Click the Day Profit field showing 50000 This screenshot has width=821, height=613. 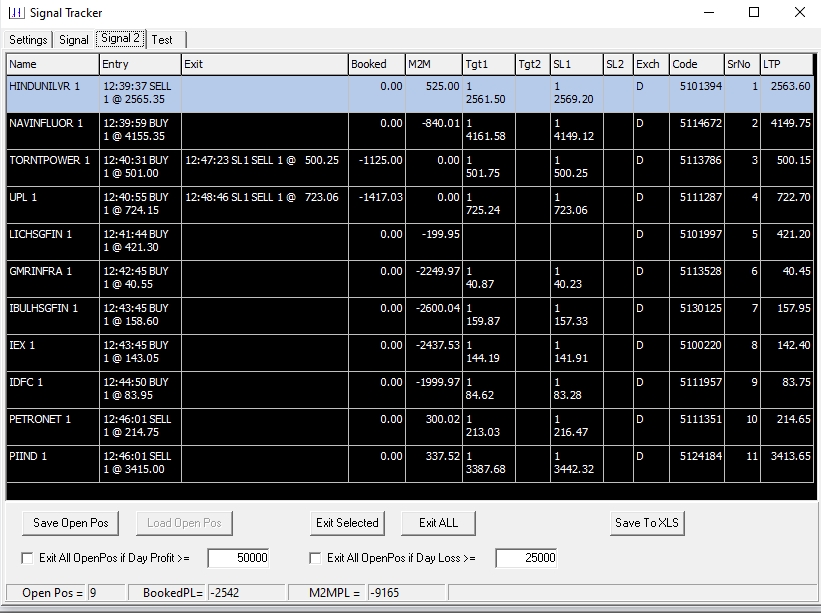pyautogui.click(x=239, y=558)
